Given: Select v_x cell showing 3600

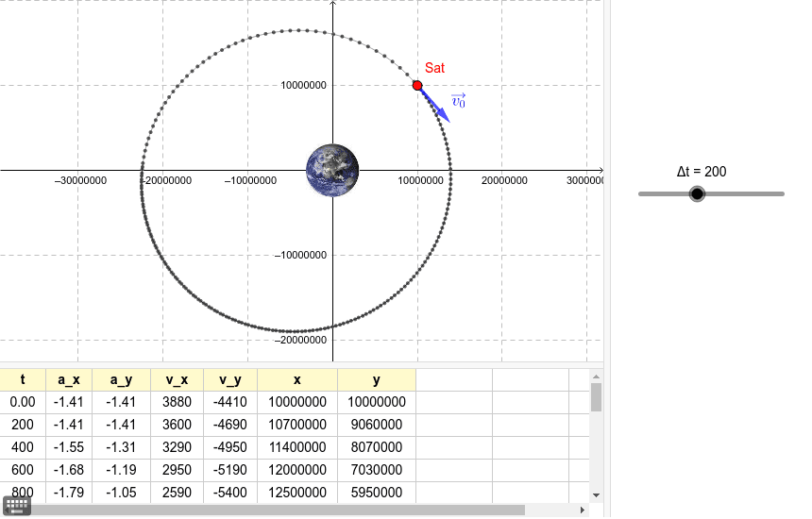Looking at the screenshot, I should (x=178, y=425).
